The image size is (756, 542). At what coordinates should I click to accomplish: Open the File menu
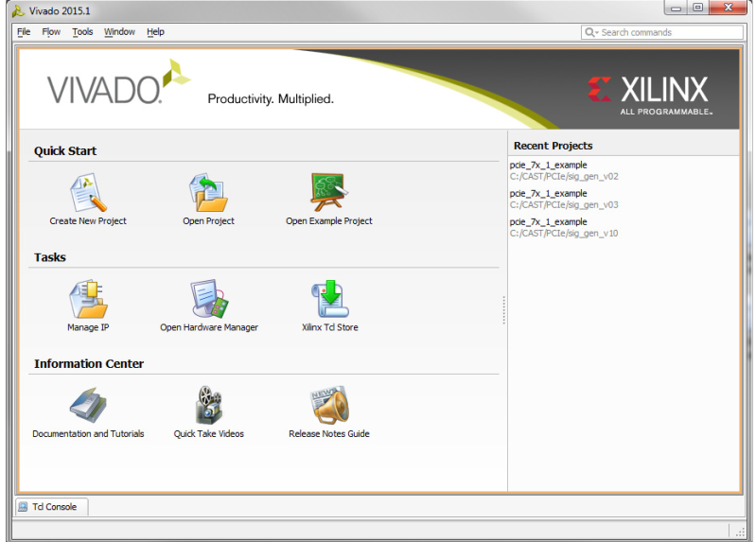[24, 32]
